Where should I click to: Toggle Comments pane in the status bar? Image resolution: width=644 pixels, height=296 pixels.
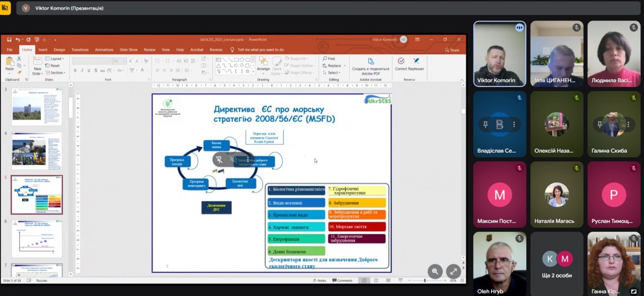[342, 280]
